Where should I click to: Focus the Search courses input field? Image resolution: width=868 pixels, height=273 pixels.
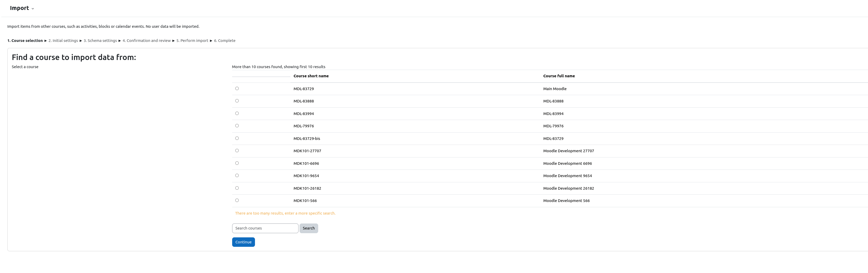(265, 228)
